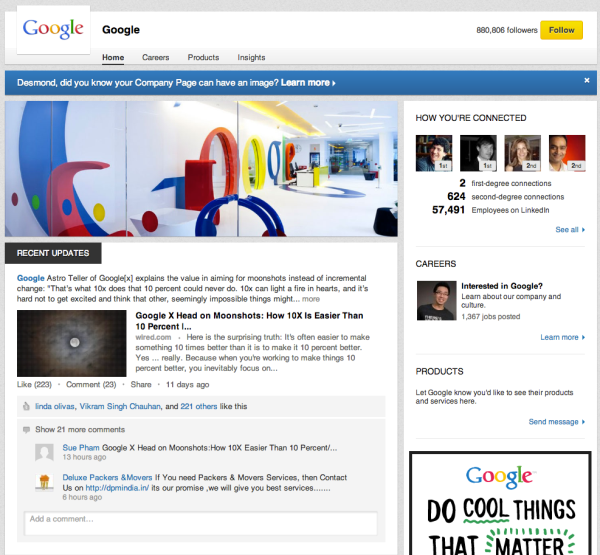
Task: Share the Moonshots post
Action: pyautogui.click(x=141, y=384)
